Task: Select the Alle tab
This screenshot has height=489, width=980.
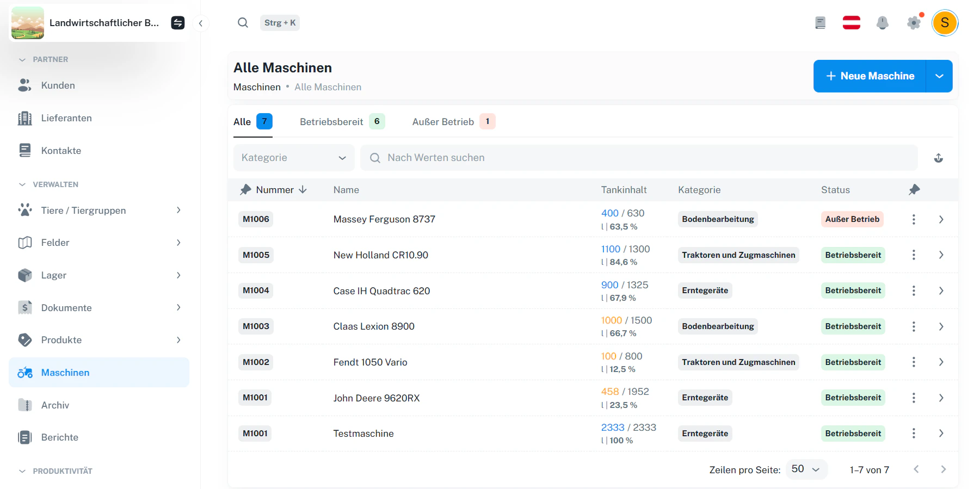Action: 253,122
